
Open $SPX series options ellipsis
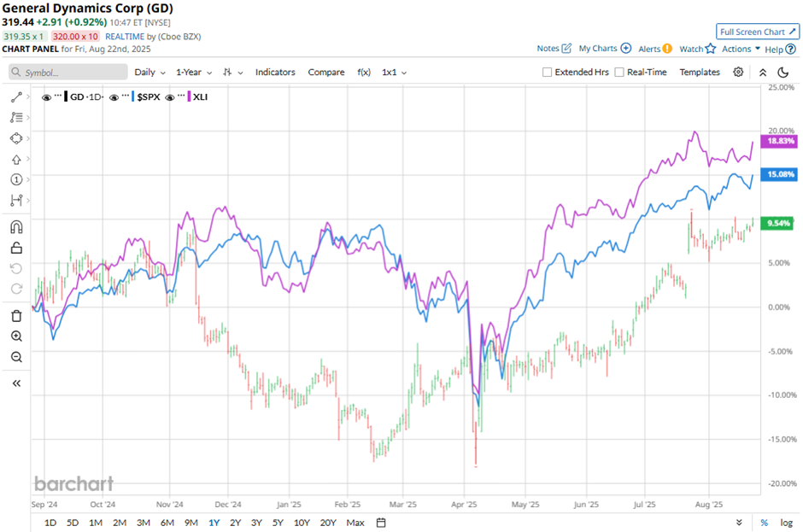(x=126, y=96)
